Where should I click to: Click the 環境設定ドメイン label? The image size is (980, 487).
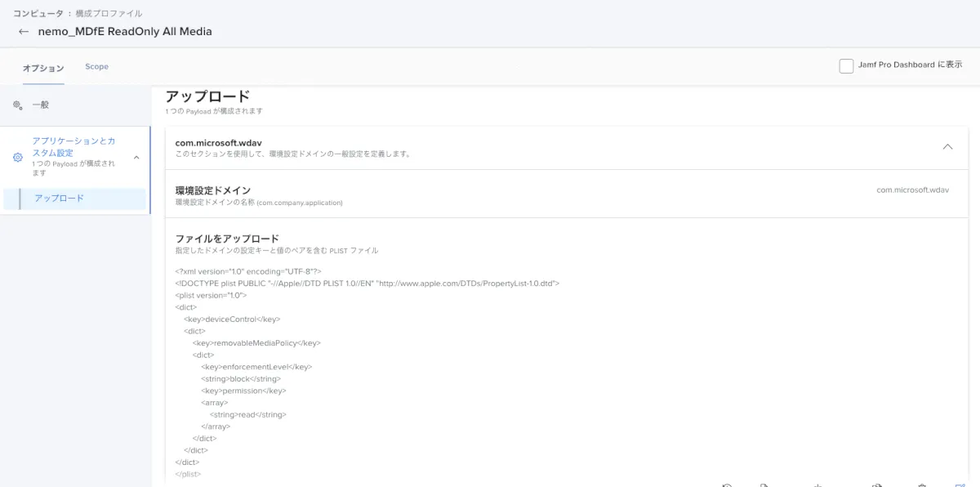click(213, 190)
